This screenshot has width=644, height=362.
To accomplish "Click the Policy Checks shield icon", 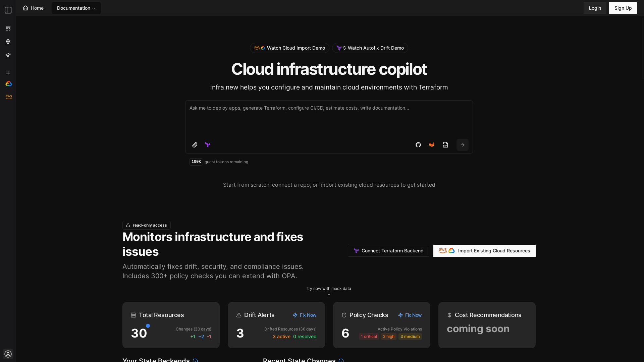I will (344, 315).
